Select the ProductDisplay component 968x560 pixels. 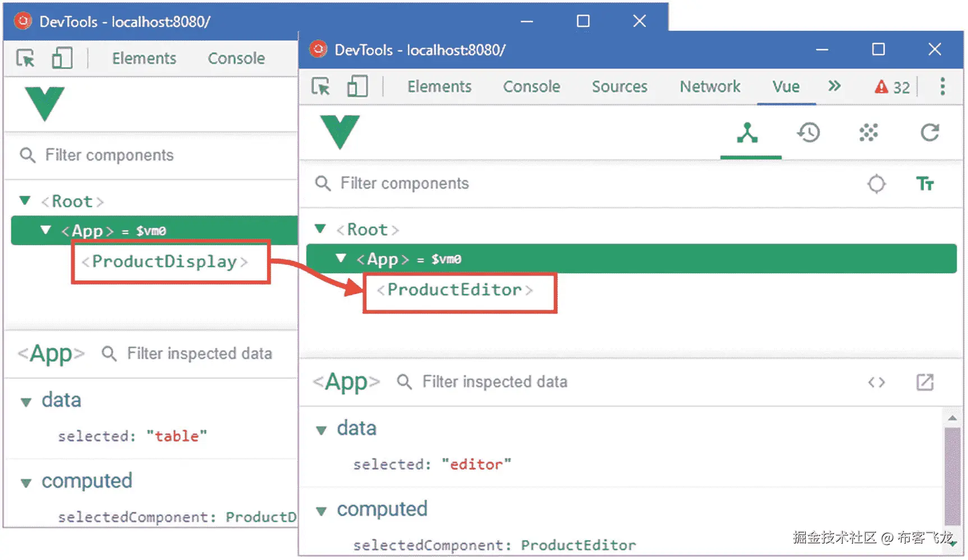coord(164,262)
